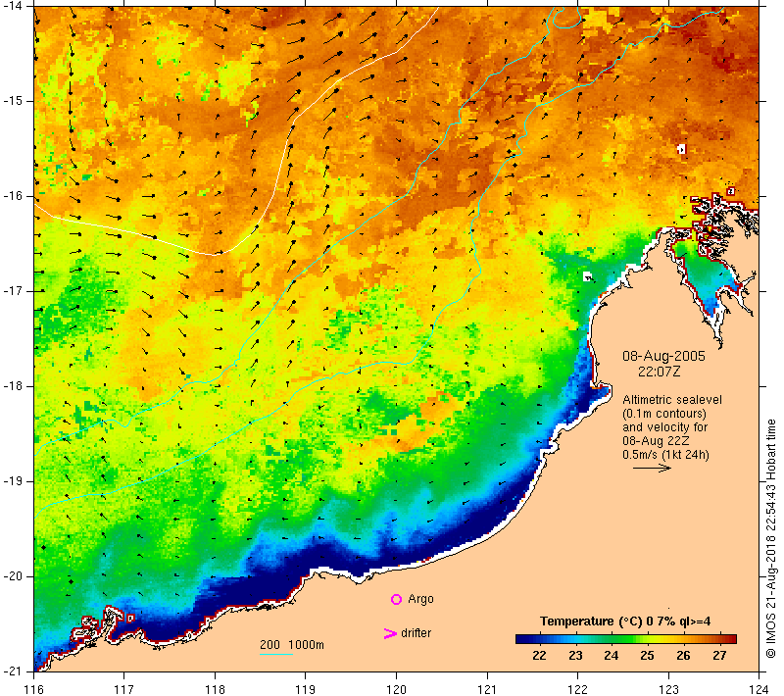Click the '24' color bar tick label

pos(611,656)
